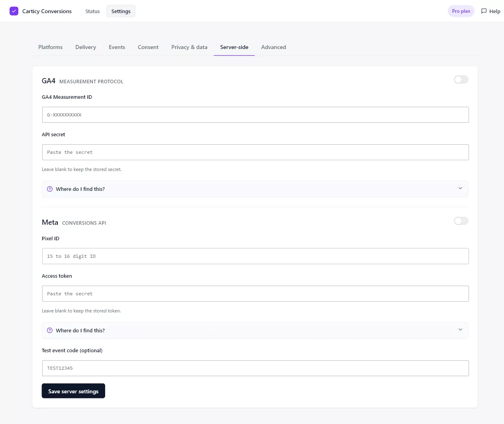504x424 pixels.
Task: Open the Status page in top navigation
Action: pyautogui.click(x=92, y=11)
